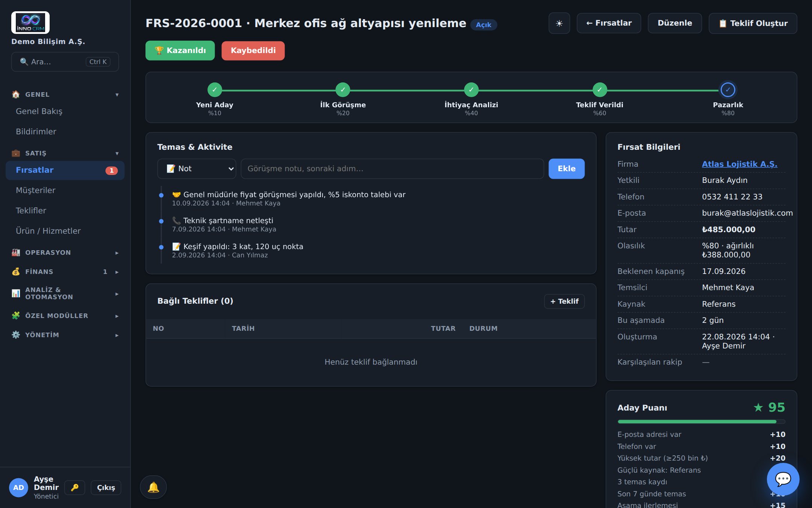
Task: Open the Atlas Lojistik A.Ş. company link
Action: [x=739, y=164]
